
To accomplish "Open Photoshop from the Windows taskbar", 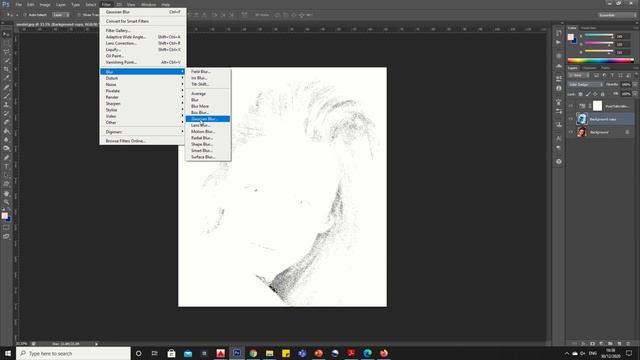I will pos(237,353).
